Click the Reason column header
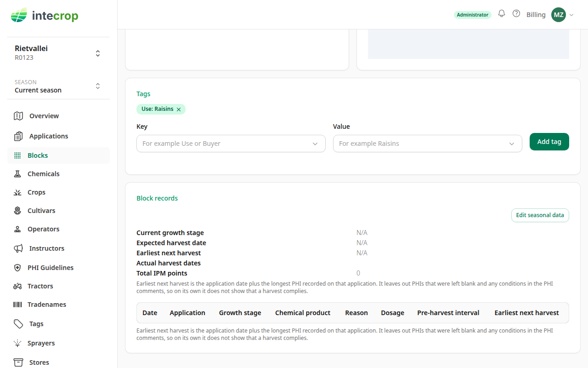This screenshot has width=588, height=368. [356, 313]
